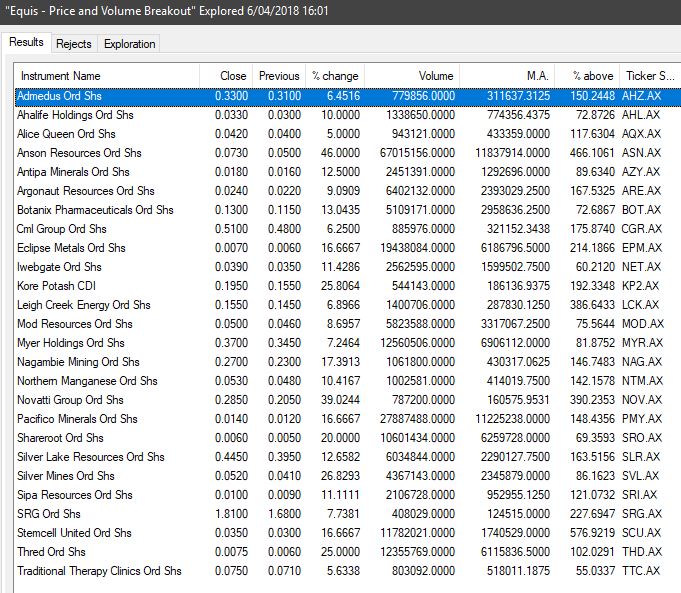Click M.A. value 311637.3125
Image resolution: width=681 pixels, height=593 pixels.
tap(519, 96)
